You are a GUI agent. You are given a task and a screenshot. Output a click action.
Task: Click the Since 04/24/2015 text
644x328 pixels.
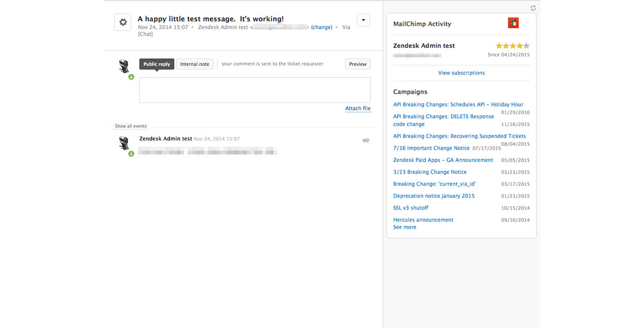508,55
